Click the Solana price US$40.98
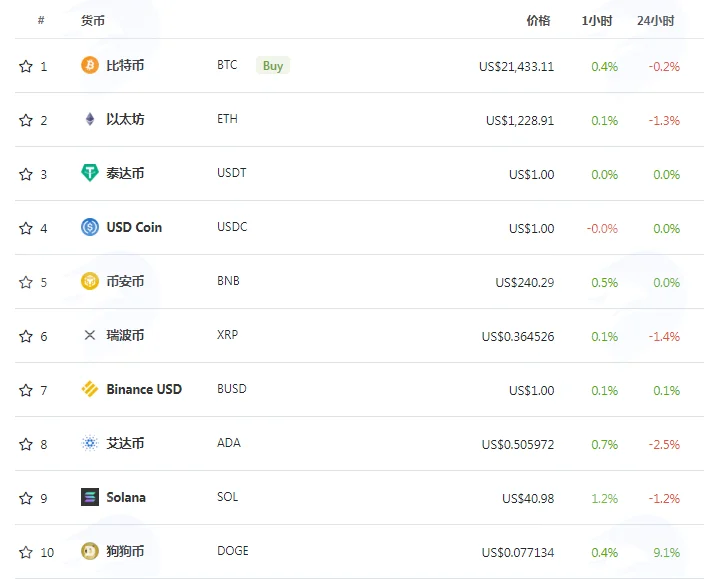This screenshot has width=704, height=579. (528, 499)
